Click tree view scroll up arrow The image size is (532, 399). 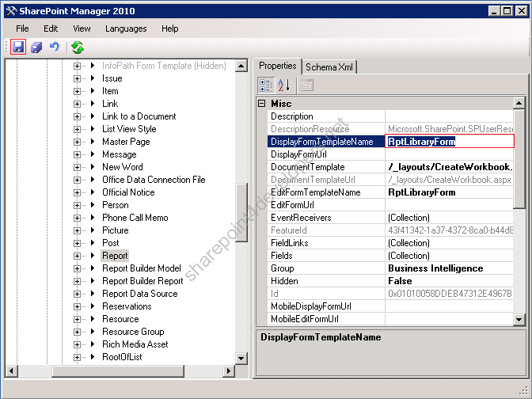241,65
